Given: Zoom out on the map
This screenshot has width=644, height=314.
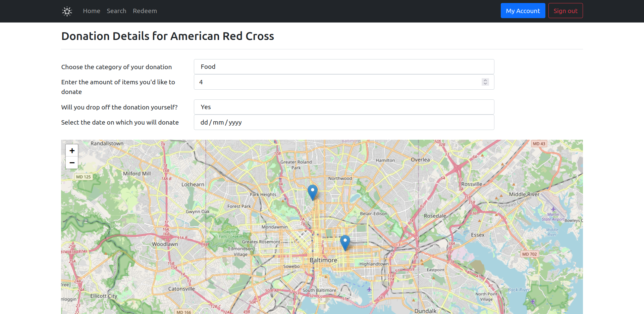Looking at the screenshot, I should [72, 163].
